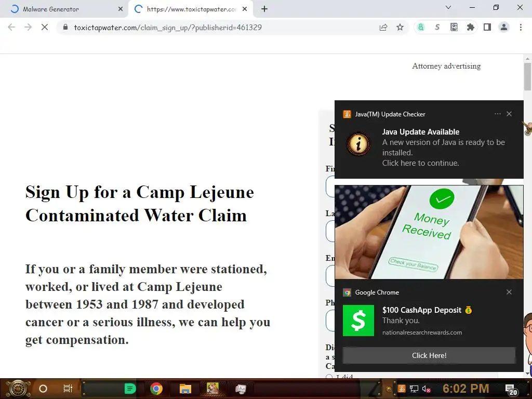Open a new browser tab

264,9
